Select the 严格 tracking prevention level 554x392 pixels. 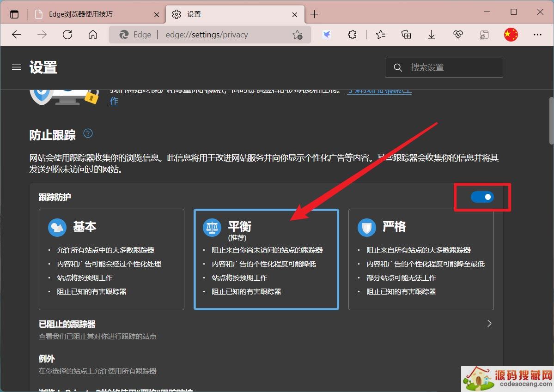click(x=420, y=259)
